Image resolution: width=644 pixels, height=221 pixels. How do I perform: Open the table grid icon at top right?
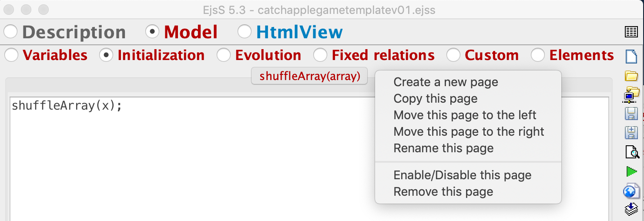click(x=631, y=32)
